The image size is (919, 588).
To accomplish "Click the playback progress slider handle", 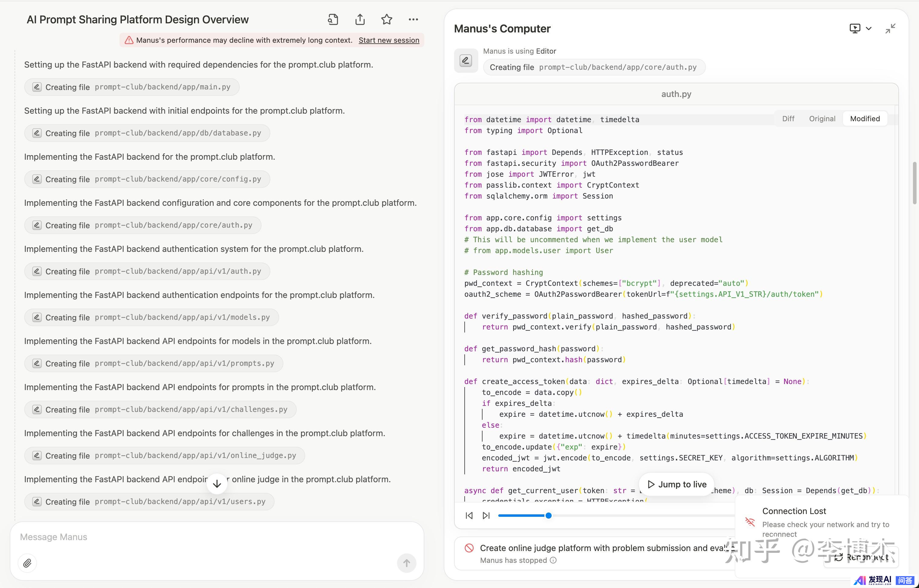I will pyautogui.click(x=548, y=516).
